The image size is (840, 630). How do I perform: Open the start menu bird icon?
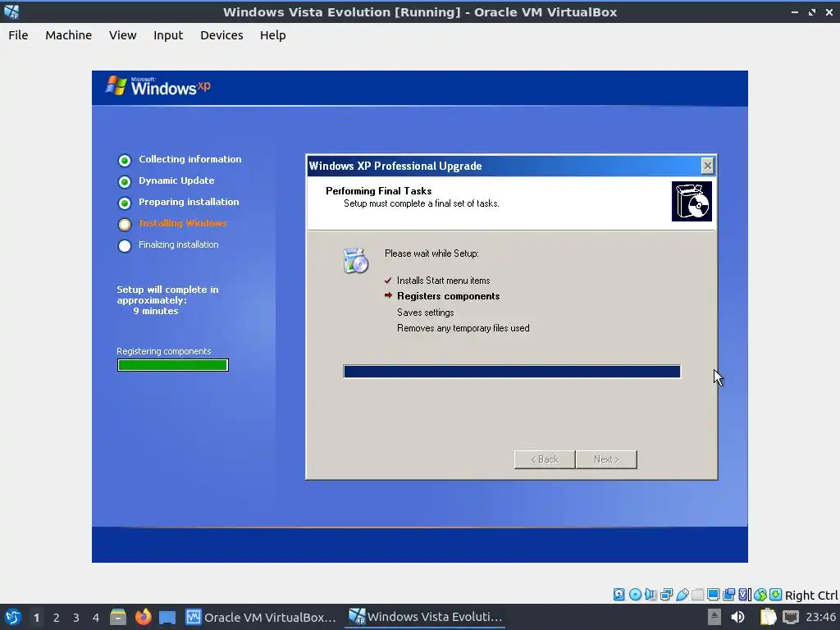click(x=12, y=617)
